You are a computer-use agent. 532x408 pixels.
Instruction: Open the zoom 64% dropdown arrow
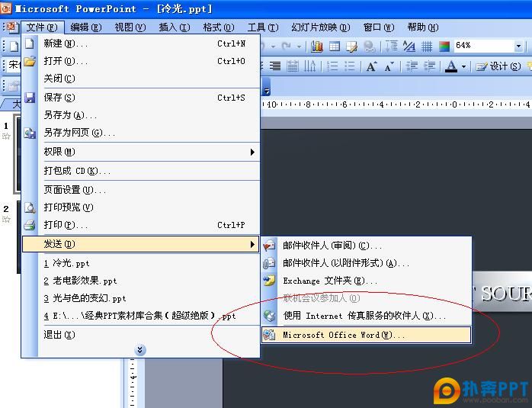point(518,46)
